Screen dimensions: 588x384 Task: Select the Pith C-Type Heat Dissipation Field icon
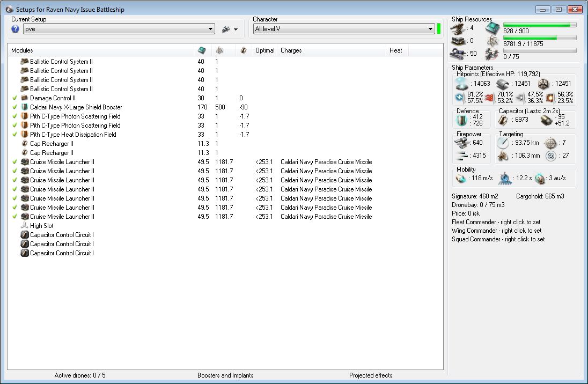coord(24,134)
